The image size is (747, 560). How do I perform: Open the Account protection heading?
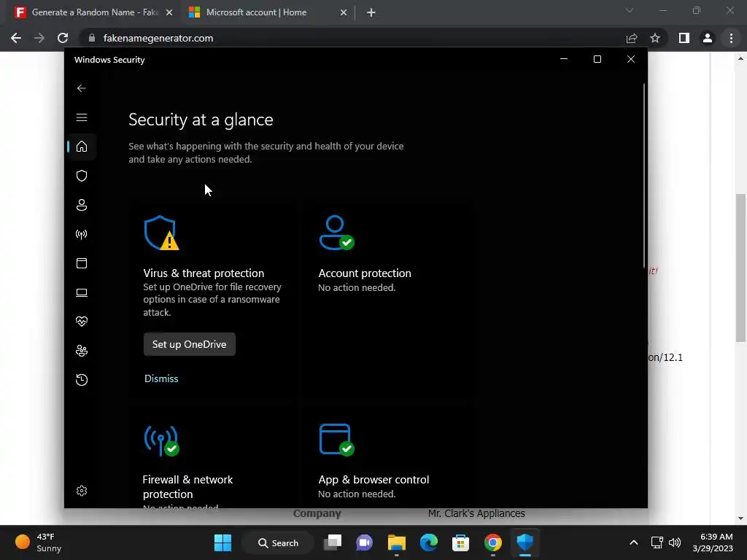tap(365, 273)
